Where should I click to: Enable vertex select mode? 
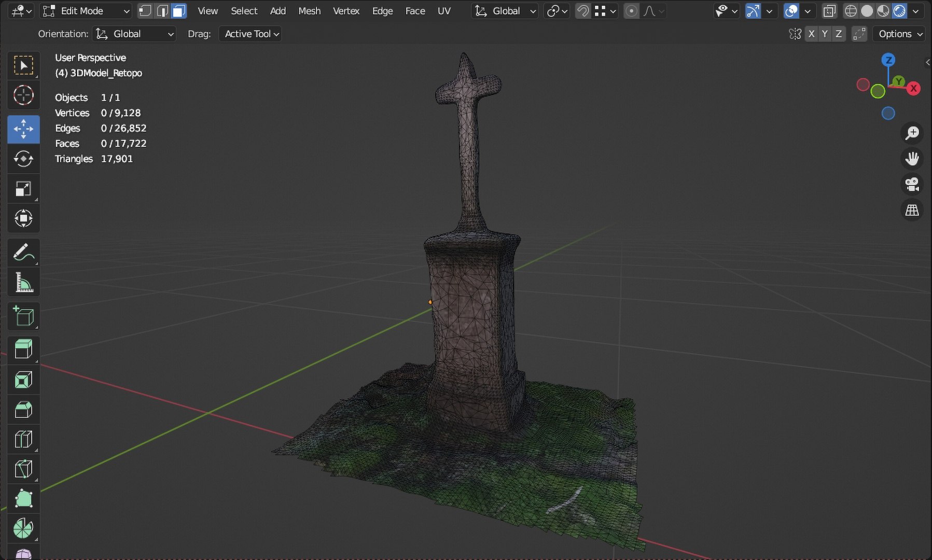pyautogui.click(x=145, y=11)
